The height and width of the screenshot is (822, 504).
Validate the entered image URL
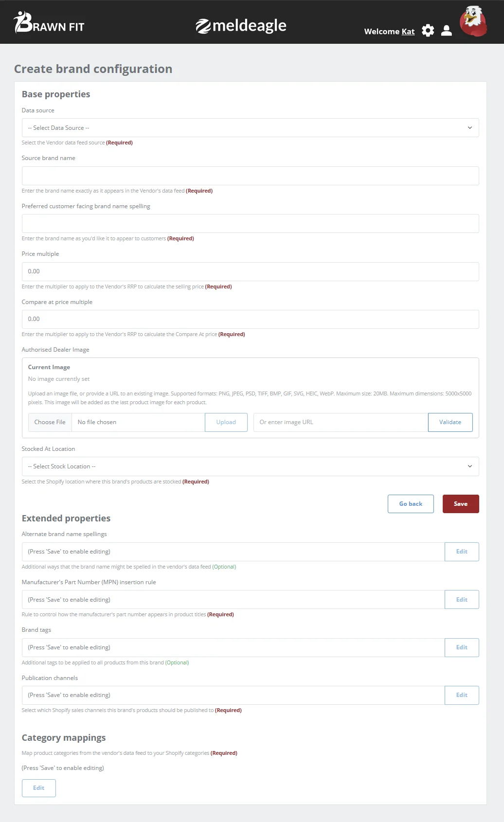[x=450, y=422]
